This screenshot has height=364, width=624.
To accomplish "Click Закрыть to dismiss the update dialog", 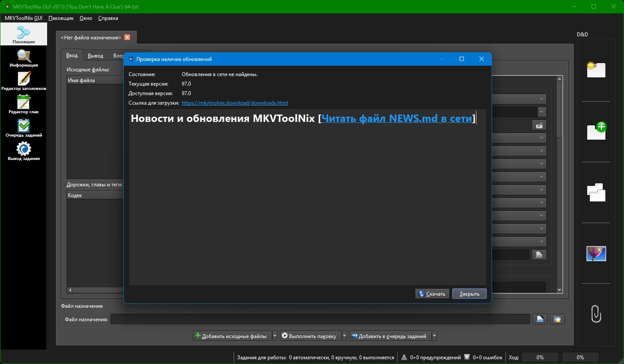I will (x=470, y=294).
